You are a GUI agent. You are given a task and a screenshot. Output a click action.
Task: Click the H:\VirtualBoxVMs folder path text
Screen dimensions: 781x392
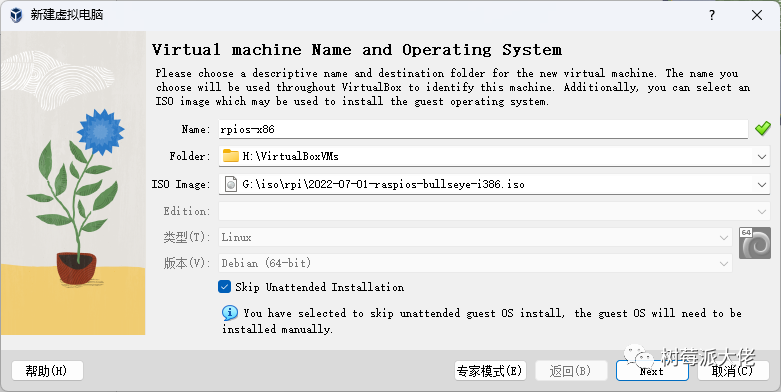tap(290, 156)
